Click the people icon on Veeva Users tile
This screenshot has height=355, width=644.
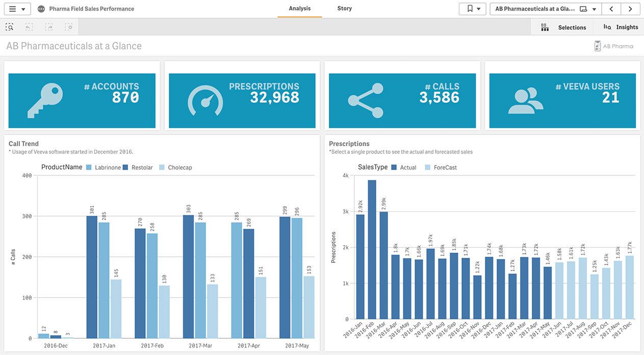pyautogui.click(x=525, y=101)
